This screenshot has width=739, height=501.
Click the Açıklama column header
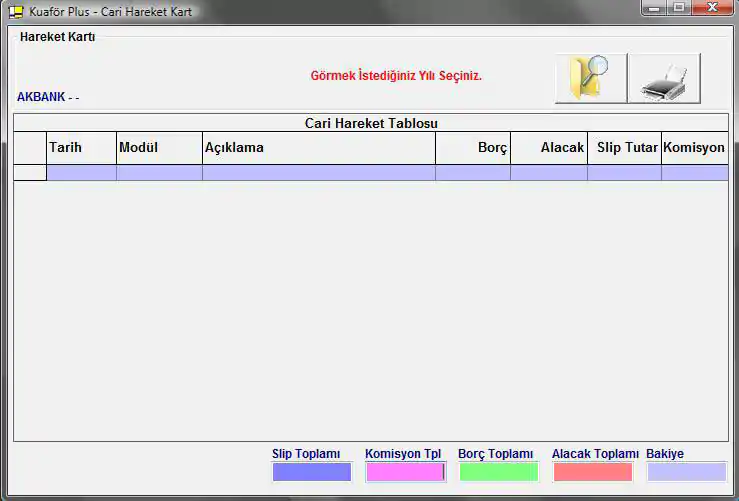click(x=318, y=148)
